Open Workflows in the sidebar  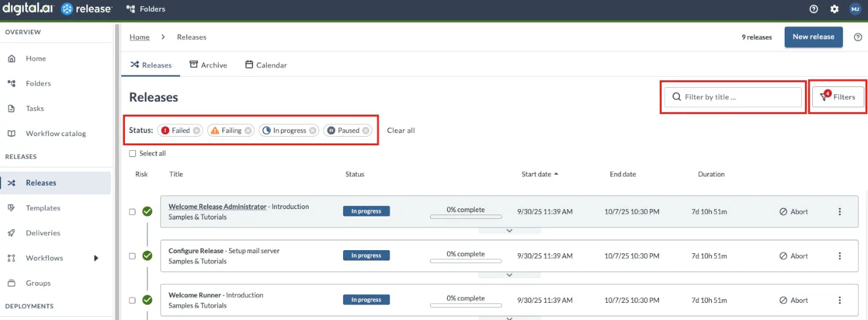coord(44,258)
